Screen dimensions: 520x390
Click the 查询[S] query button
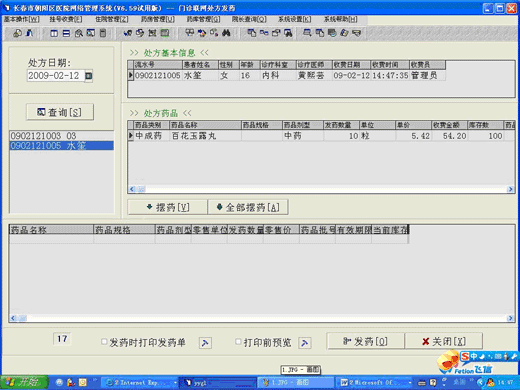[x=60, y=112]
